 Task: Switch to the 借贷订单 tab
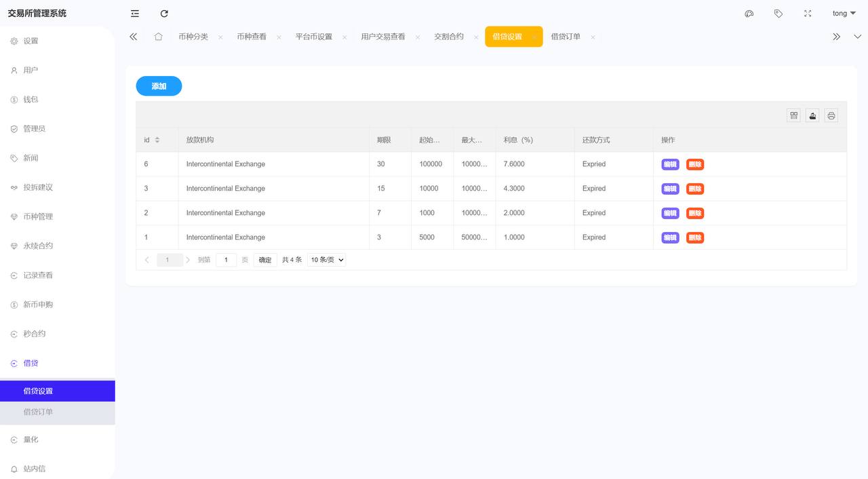[566, 37]
